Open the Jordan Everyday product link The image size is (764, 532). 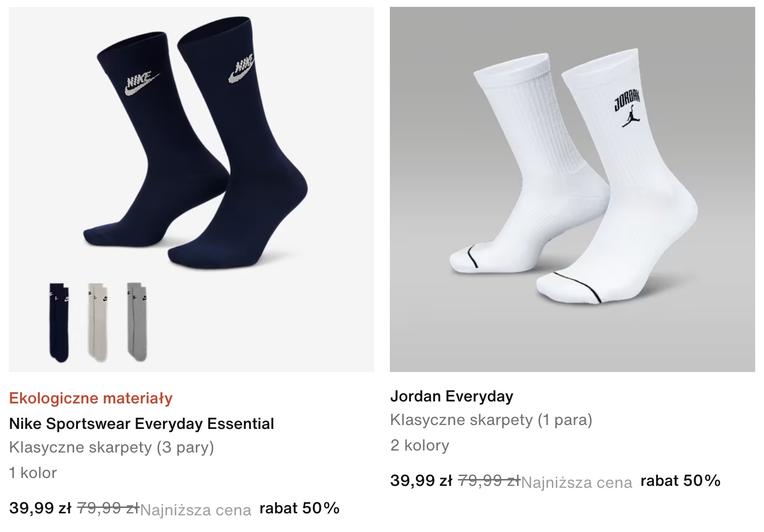click(x=452, y=396)
